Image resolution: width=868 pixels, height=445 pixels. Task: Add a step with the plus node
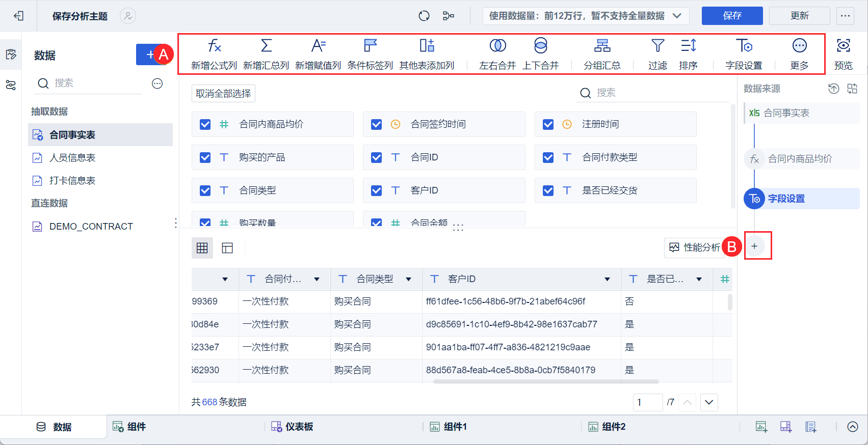click(754, 246)
